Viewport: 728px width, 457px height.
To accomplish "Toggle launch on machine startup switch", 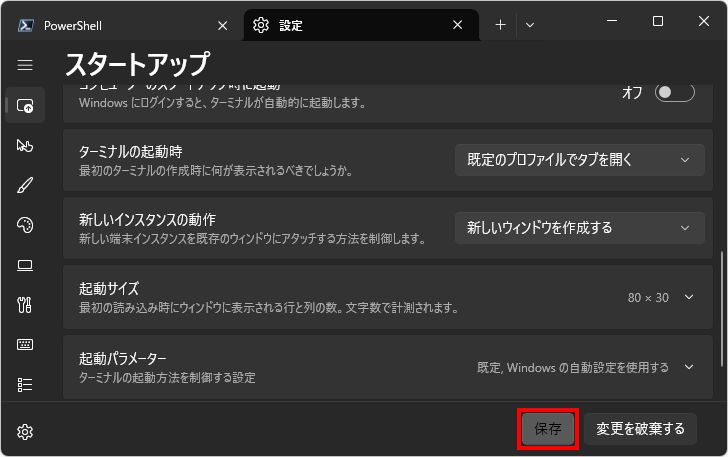I will pyautogui.click(x=675, y=92).
